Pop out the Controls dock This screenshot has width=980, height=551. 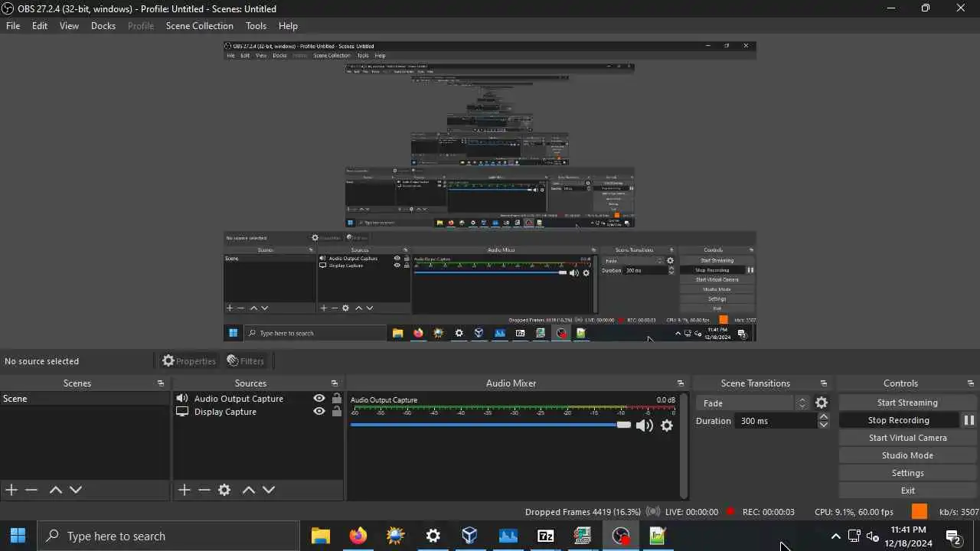coord(971,383)
